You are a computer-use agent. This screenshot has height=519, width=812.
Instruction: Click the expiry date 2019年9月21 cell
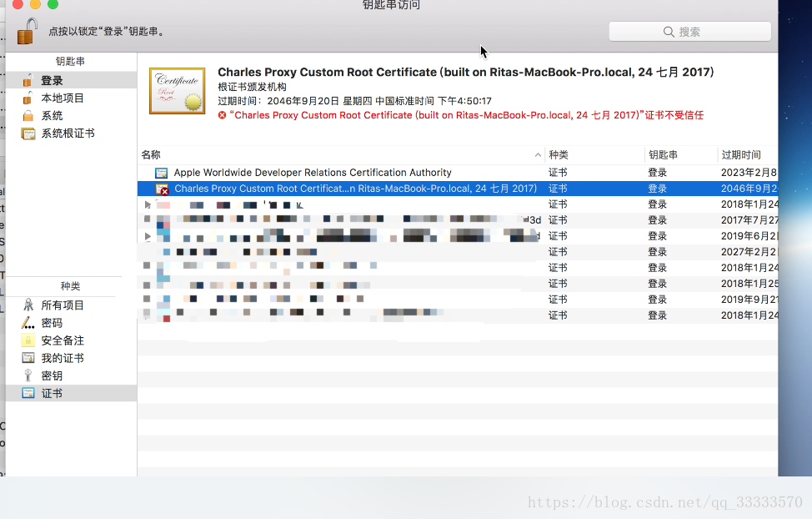click(x=749, y=300)
